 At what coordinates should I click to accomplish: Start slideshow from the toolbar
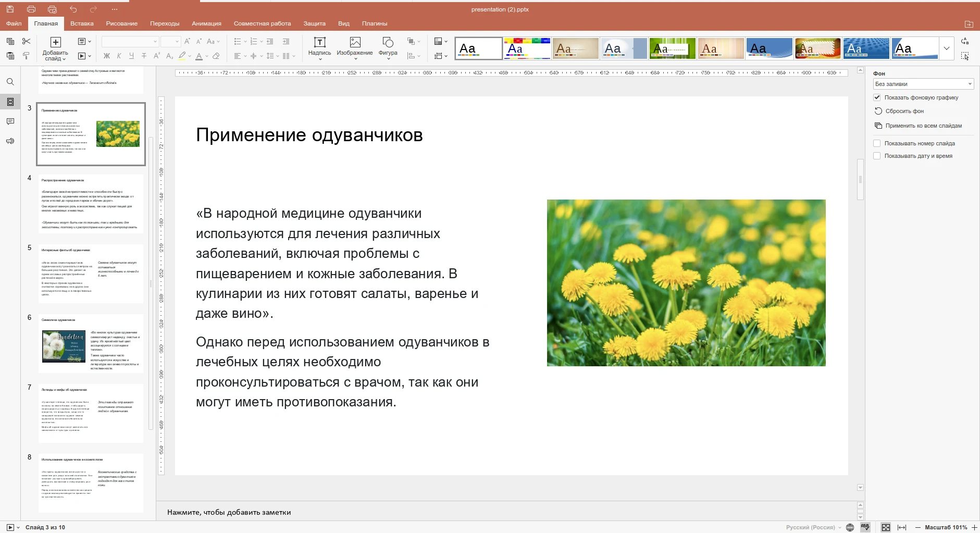click(82, 55)
